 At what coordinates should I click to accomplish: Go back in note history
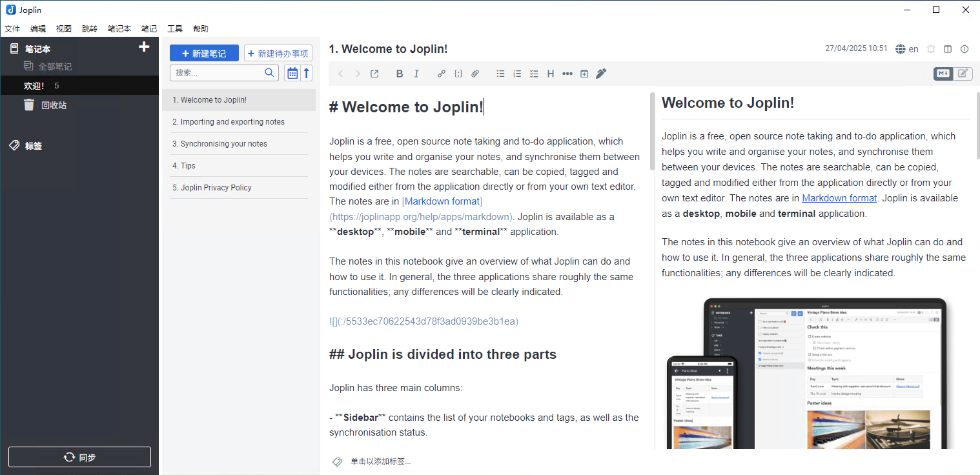(341, 74)
